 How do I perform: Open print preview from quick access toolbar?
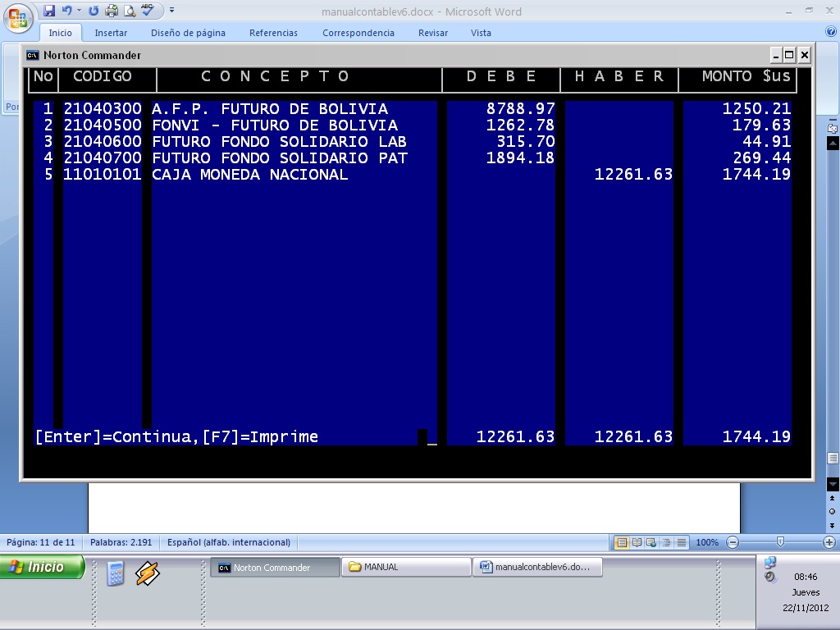(x=130, y=11)
